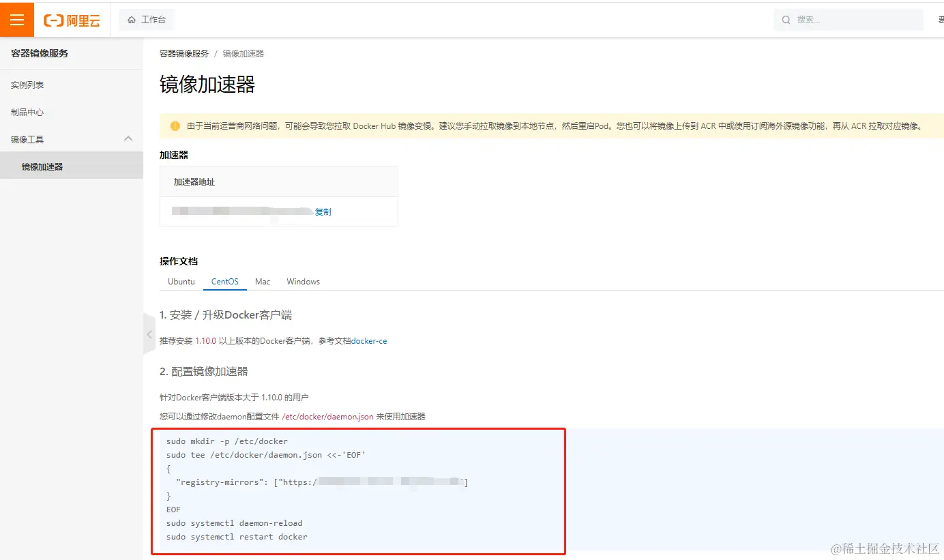Click the home icon beside 工作台

[x=132, y=20]
